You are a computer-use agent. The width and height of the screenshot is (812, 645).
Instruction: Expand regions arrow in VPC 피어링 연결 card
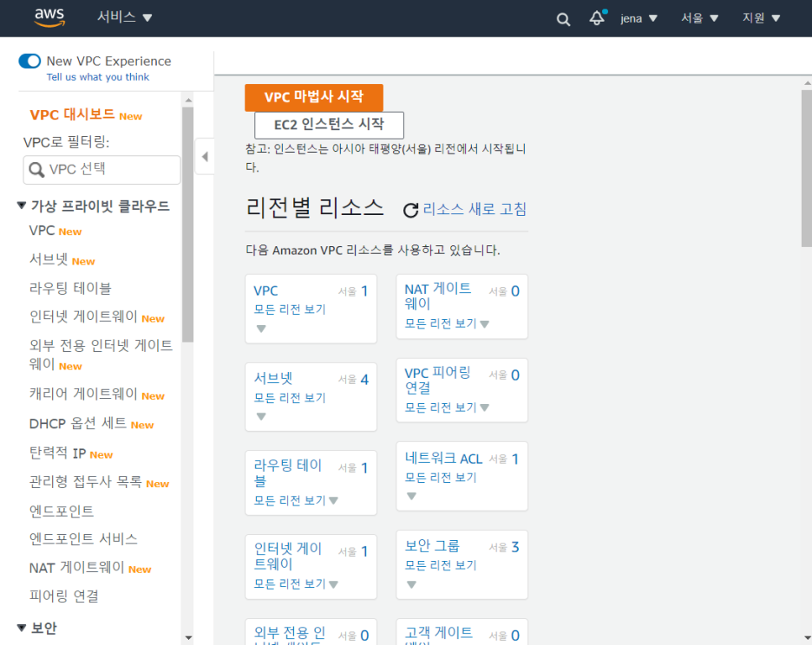484,408
